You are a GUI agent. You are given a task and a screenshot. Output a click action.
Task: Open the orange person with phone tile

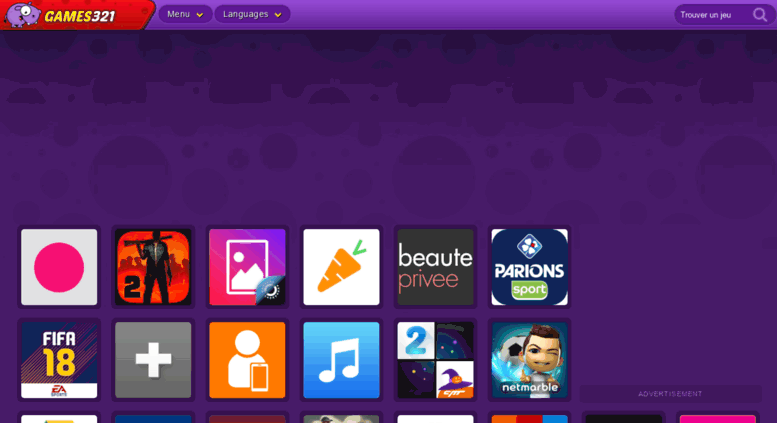pyautogui.click(x=247, y=360)
